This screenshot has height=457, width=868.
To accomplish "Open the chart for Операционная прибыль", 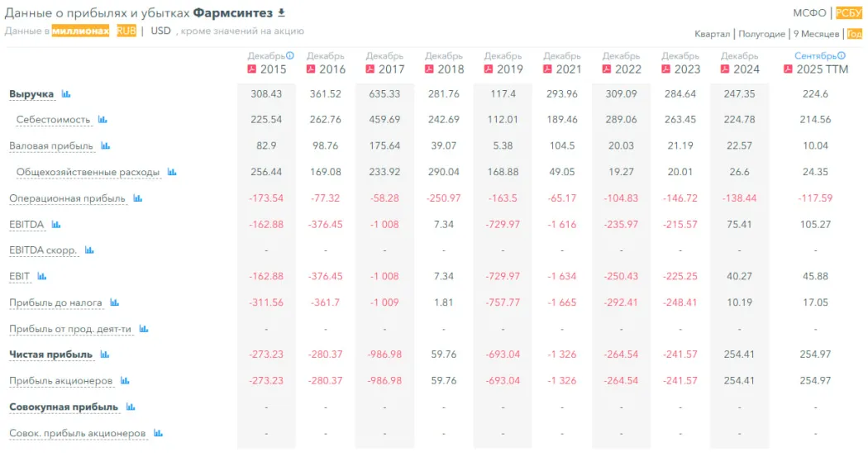I will pyautogui.click(x=138, y=198).
